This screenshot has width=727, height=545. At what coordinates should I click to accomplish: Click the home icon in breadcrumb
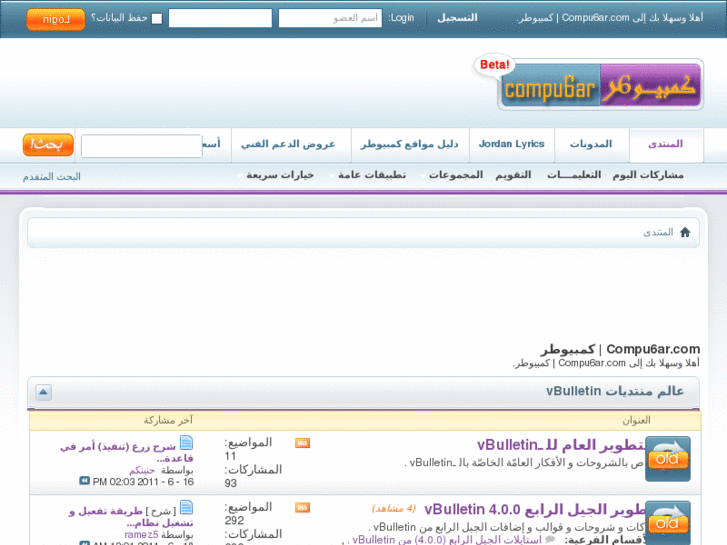pyautogui.click(x=685, y=232)
